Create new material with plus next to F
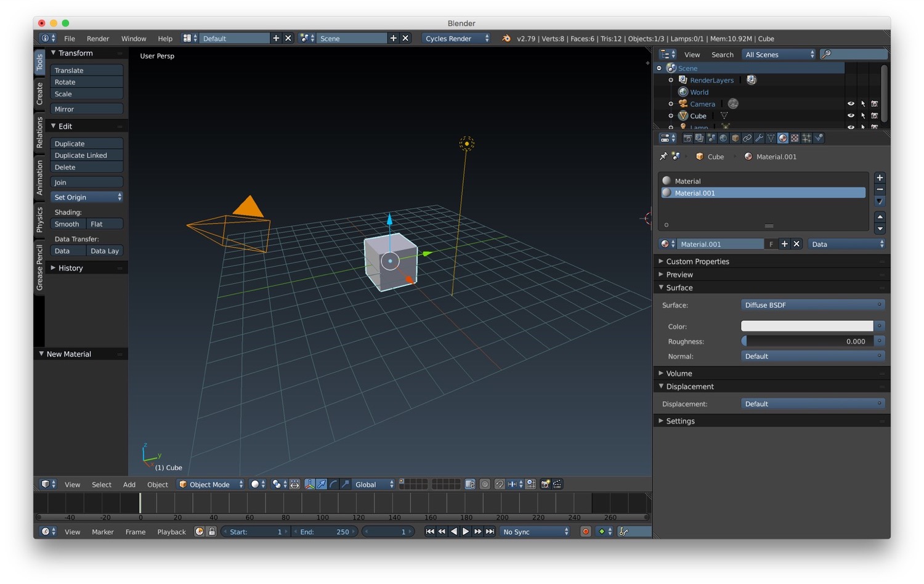924x584 pixels. click(x=784, y=244)
